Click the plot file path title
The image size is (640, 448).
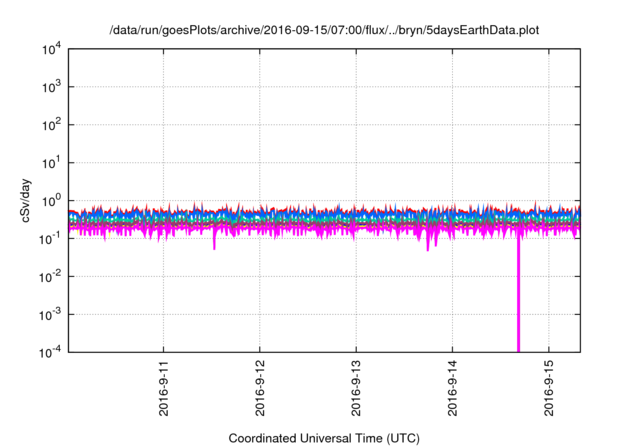pos(324,30)
